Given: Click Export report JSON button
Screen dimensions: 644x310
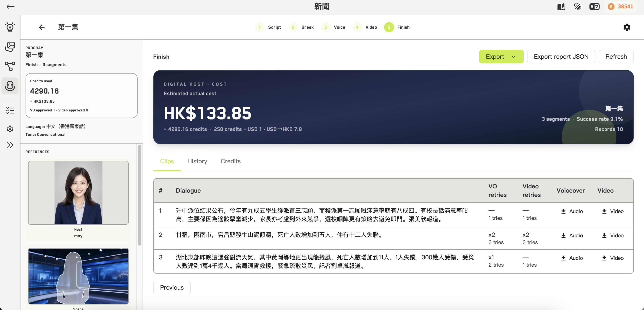Looking at the screenshot, I should click(x=561, y=57).
